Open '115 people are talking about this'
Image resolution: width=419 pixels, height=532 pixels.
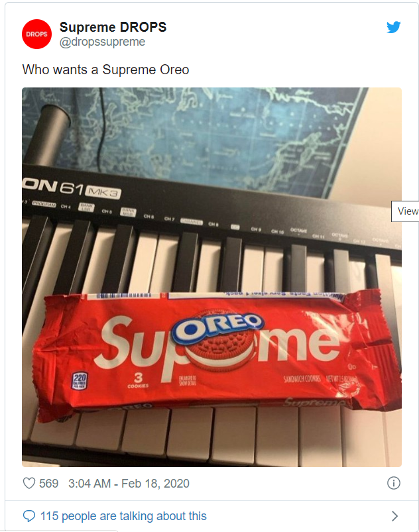(123, 516)
